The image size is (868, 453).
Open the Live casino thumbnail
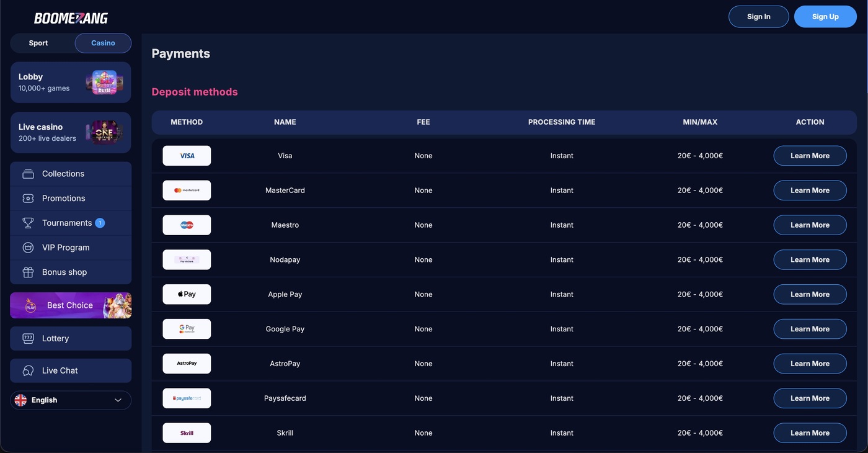(104, 132)
